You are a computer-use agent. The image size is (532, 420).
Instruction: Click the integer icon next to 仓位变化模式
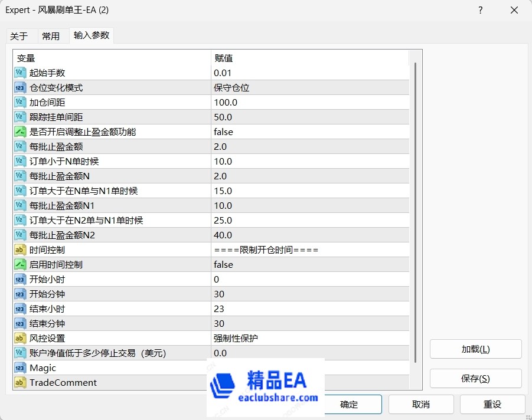coord(20,88)
